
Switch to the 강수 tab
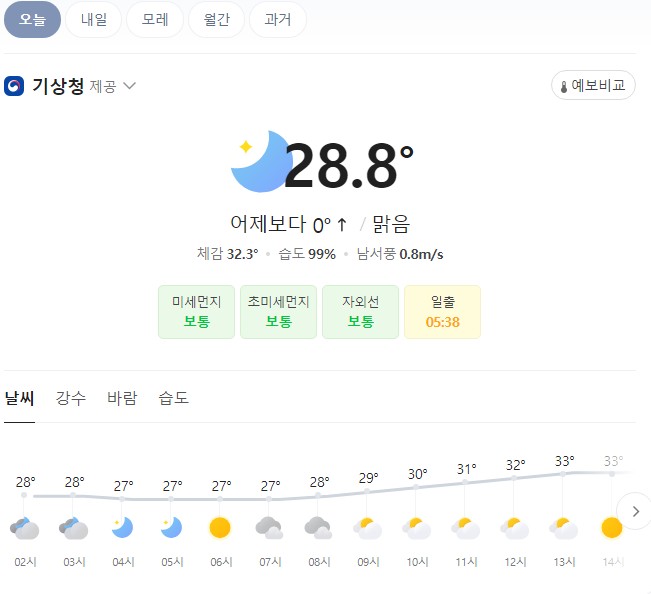[71, 398]
